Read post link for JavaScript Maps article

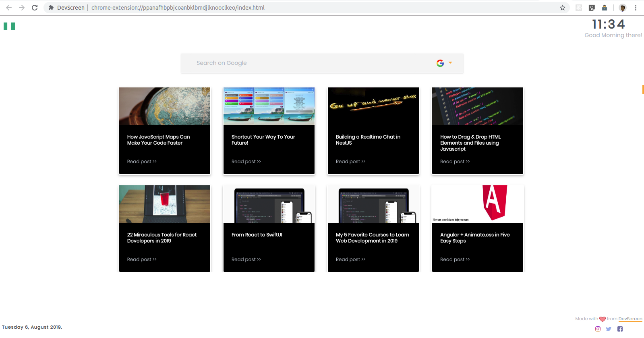[x=142, y=162]
